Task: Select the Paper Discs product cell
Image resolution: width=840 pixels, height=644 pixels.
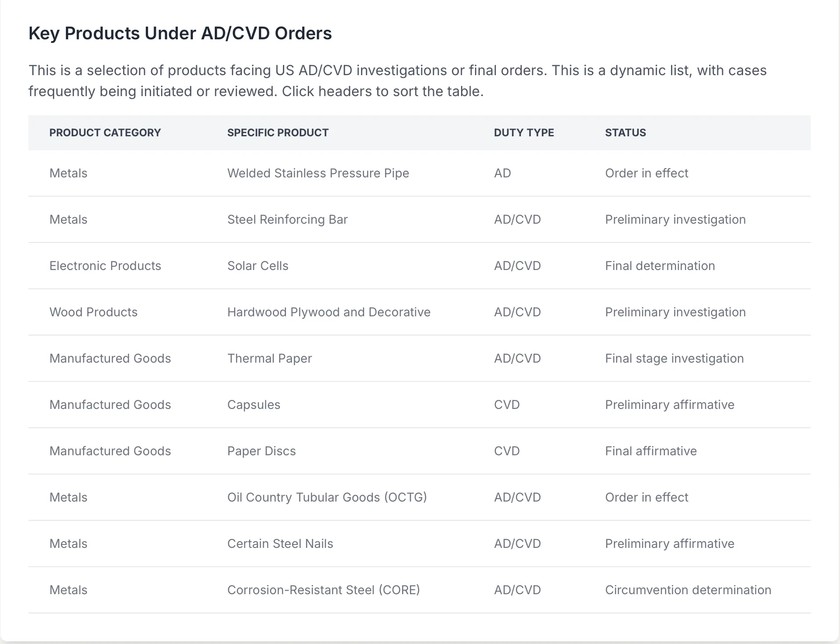Action: tap(262, 451)
